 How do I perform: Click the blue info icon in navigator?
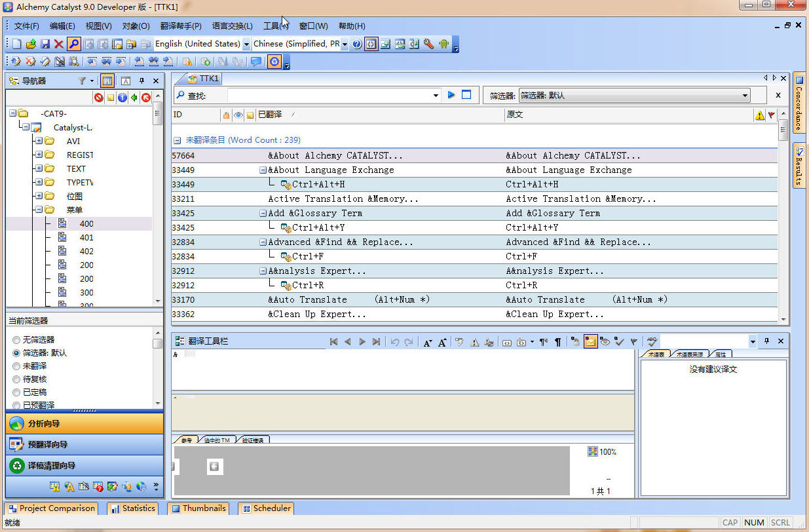pos(122,98)
